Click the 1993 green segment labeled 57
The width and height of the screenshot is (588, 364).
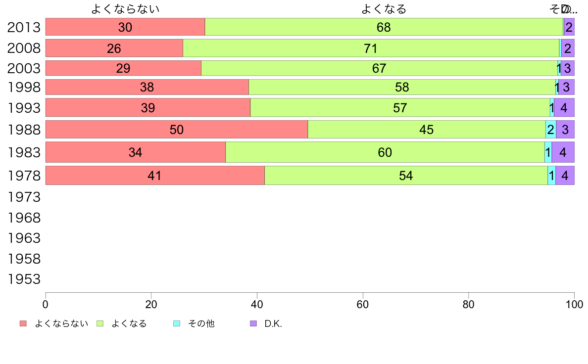point(400,108)
